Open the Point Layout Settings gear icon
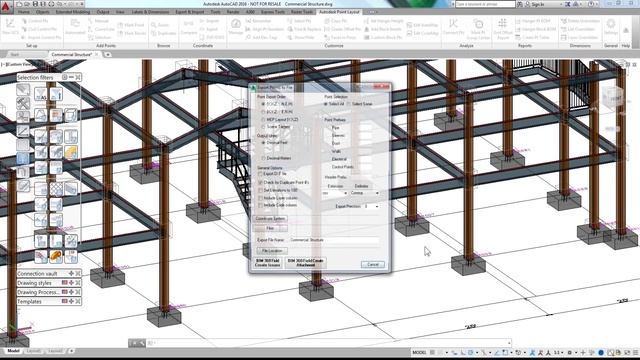Image resolution: width=640 pixels, height=360 pixels. [x=611, y=27]
